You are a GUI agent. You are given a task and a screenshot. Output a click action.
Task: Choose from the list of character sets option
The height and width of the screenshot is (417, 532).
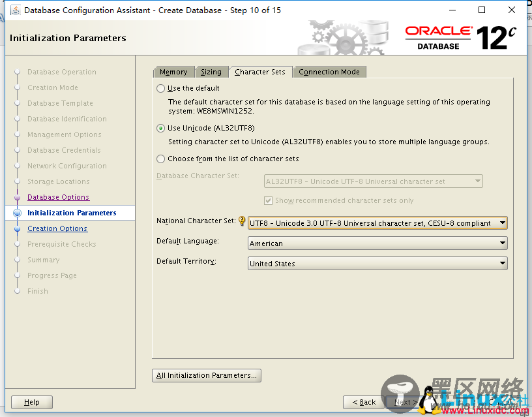[x=160, y=159]
